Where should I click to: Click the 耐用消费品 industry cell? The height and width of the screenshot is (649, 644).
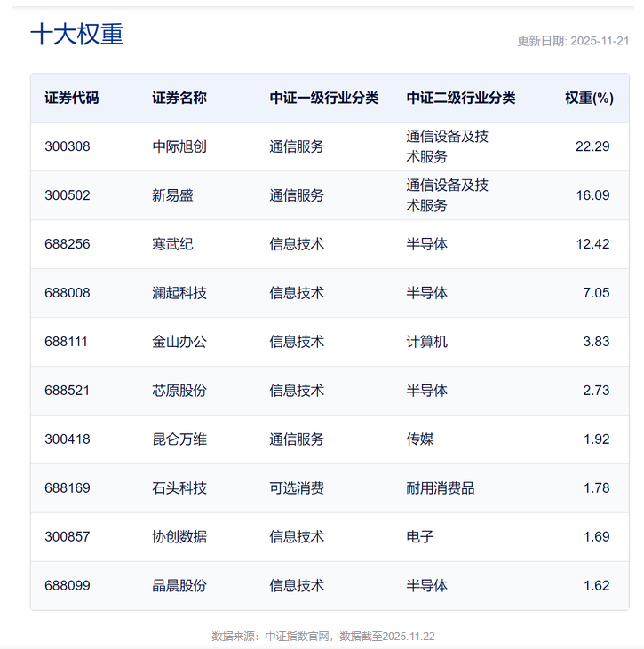441,488
